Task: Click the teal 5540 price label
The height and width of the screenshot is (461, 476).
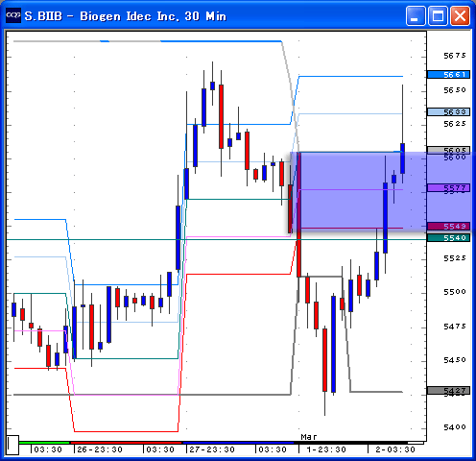Action: (x=448, y=238)
